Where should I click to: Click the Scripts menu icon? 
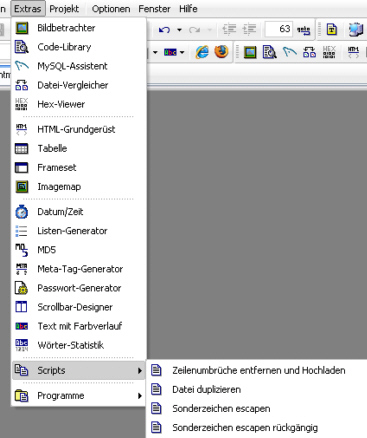(x=22, y=370)
